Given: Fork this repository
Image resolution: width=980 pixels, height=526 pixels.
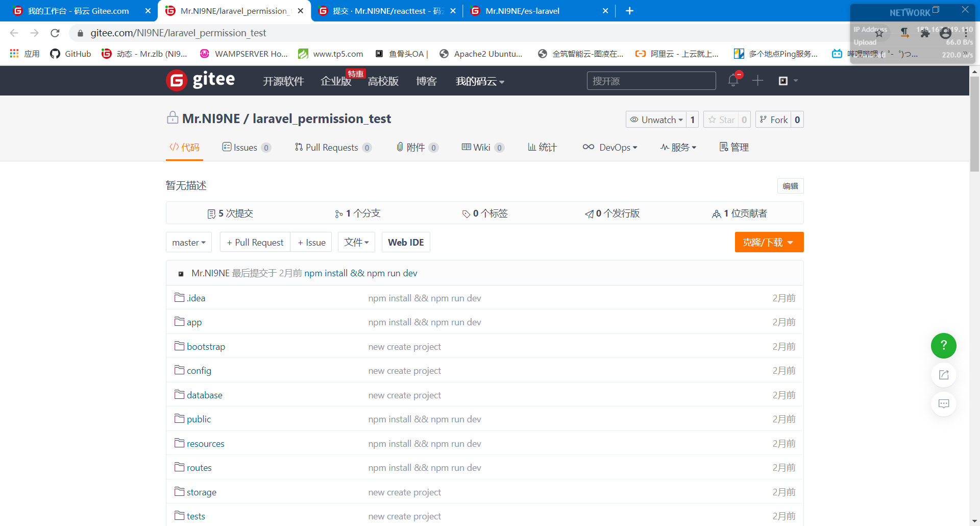Looking at the screenshot, I should [774, 119].
